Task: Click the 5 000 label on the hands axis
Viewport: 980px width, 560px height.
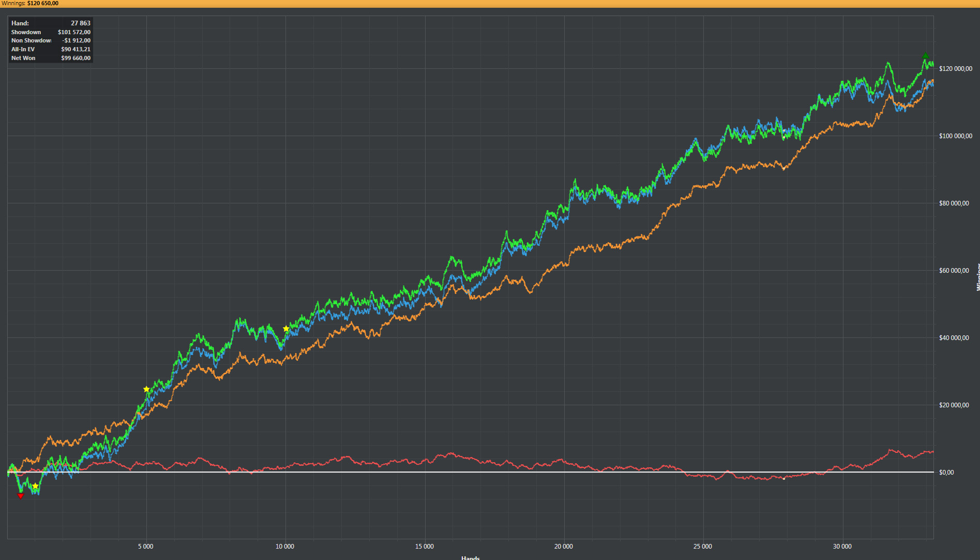Action: (x=145, y=547)
